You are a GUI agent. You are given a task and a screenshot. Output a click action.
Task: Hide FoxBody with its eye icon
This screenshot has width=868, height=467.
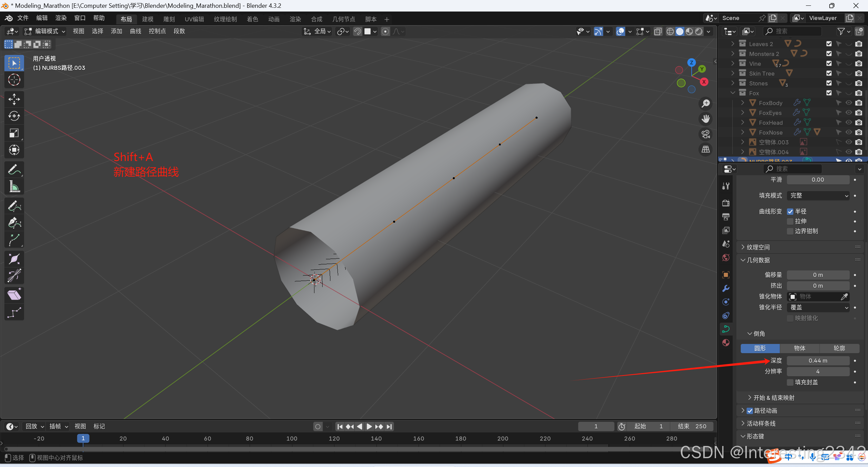tap(849, 103)
